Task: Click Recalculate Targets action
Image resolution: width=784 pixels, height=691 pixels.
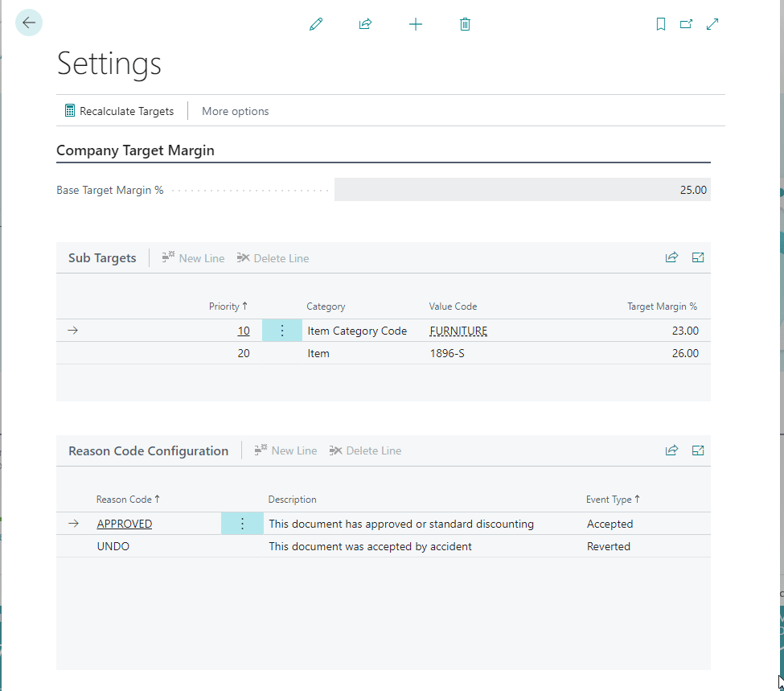Action: click(x=119, y=111)
